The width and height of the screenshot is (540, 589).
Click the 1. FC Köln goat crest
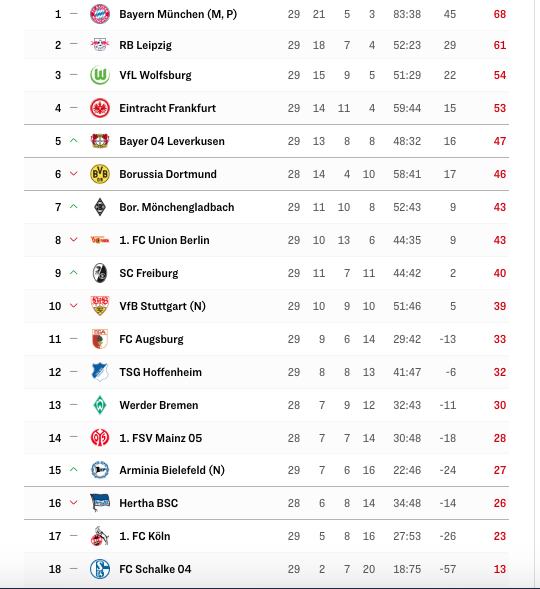point(100,536)
